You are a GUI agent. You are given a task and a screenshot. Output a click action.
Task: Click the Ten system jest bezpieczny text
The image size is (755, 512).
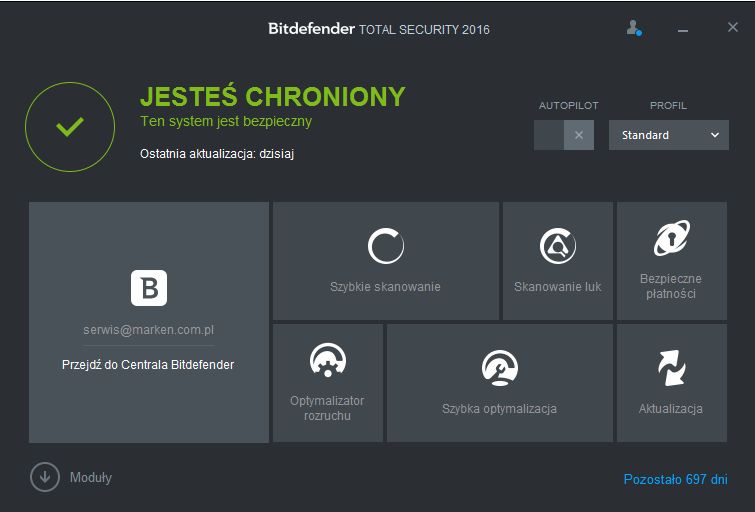(x=226, y=121)
